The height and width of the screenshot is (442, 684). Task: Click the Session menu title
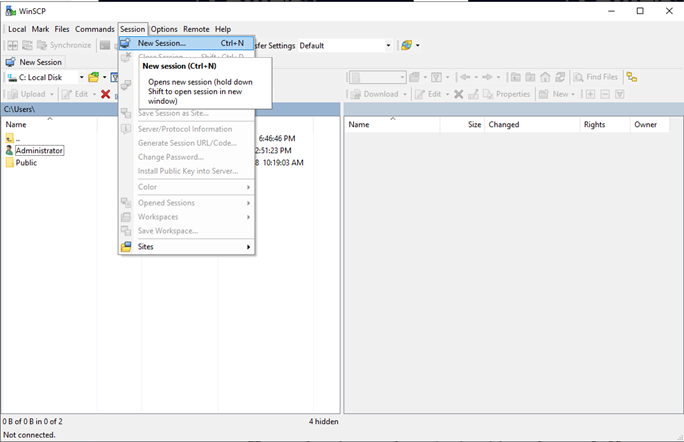(x=133, y=29)
